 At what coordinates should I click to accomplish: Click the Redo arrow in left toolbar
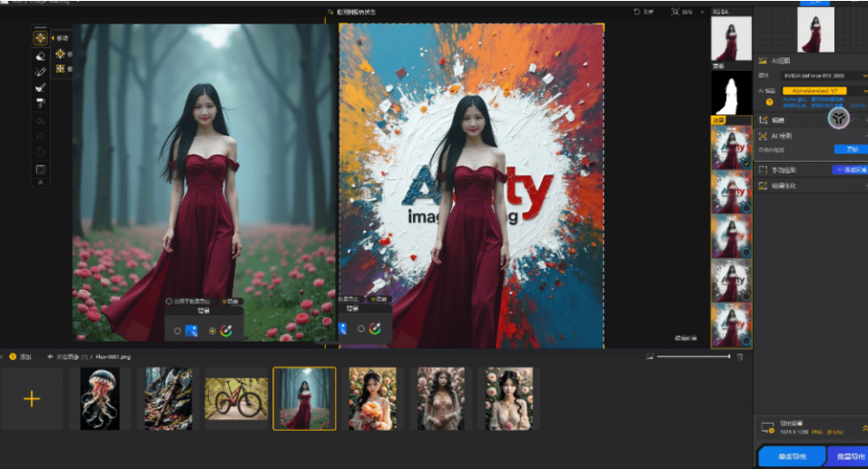[40, 135]
